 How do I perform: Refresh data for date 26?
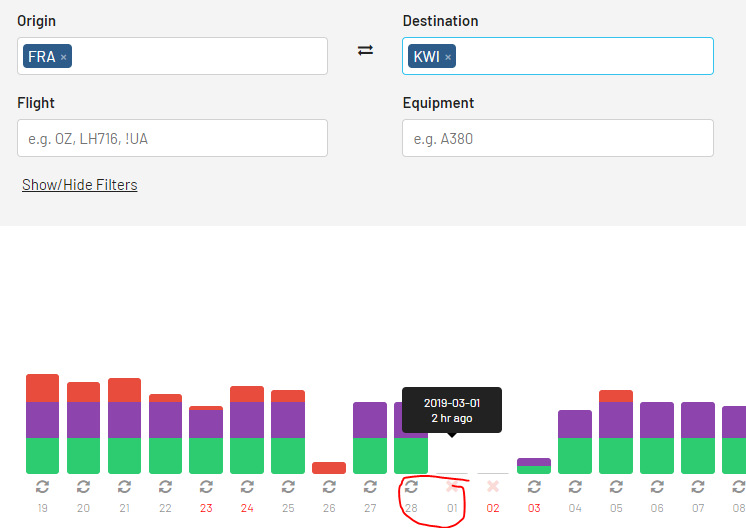tap(329, 486)
